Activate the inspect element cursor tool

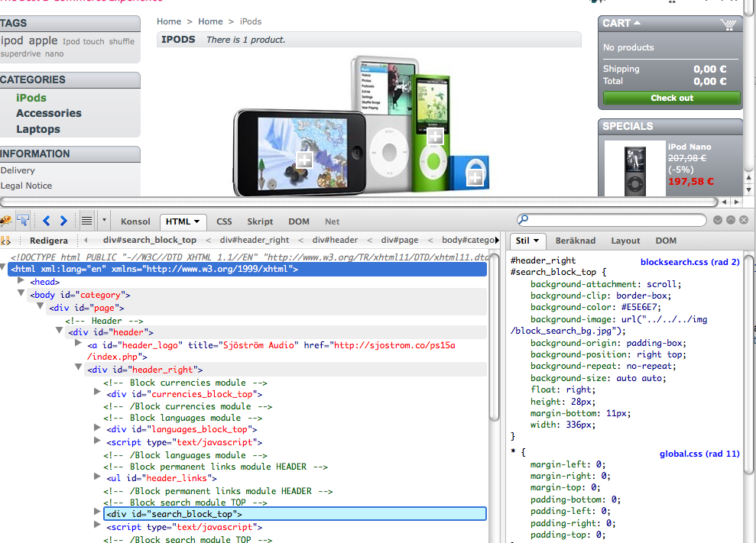(x=24, y=221)
